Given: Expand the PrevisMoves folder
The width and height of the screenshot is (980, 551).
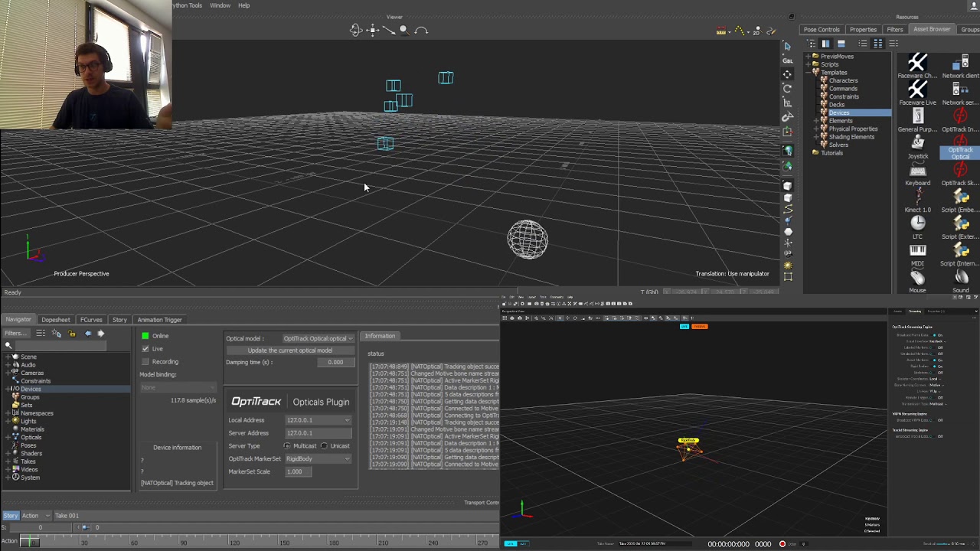Looking at the screenshot, I should point(808,57).
